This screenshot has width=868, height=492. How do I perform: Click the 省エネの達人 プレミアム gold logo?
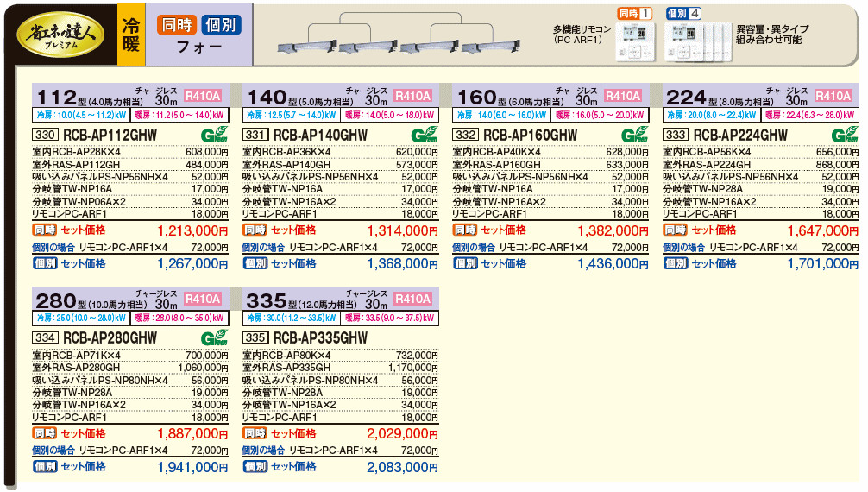pyautogui.click(x=61, y=35)
